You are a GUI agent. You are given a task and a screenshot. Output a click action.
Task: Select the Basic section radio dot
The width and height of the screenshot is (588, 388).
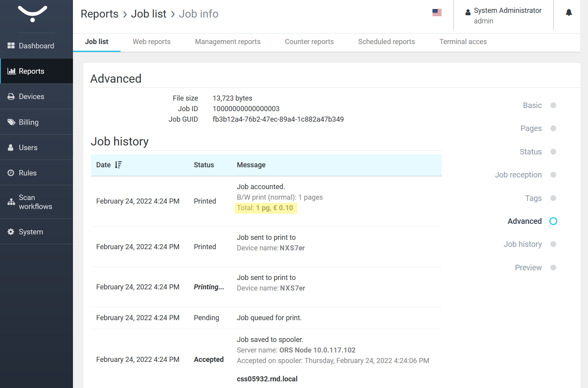click(x=553, y=105)
